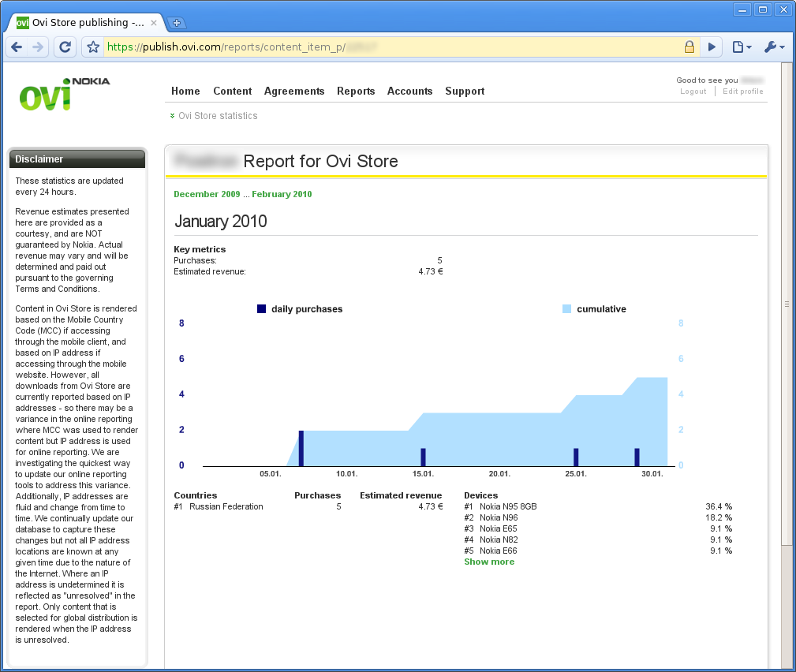Click the daily purchases legend color swatch

[261, 308]
